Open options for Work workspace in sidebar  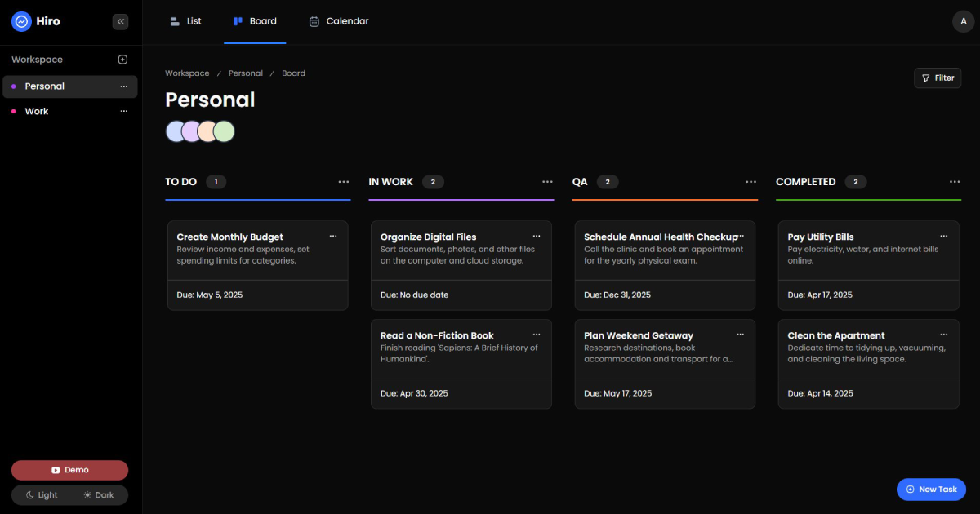[124, 111]
